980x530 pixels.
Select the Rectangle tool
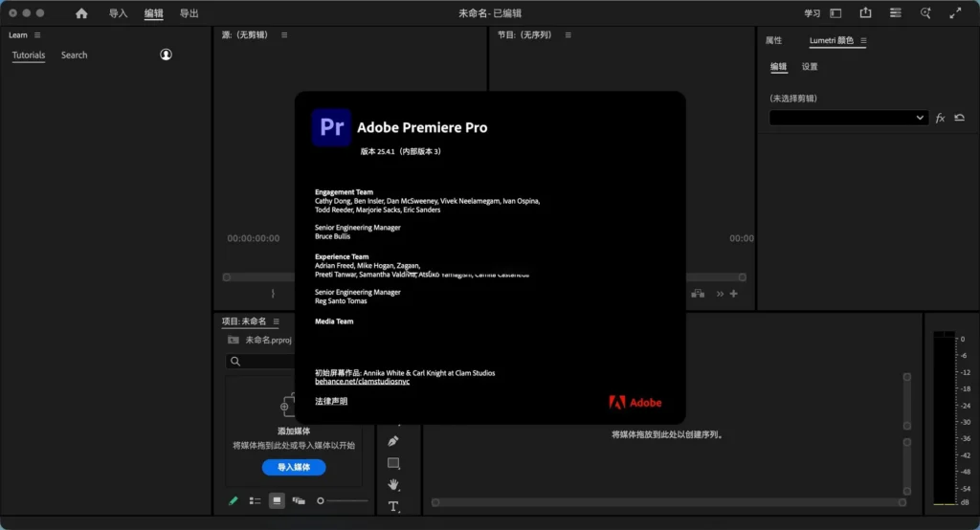tap(393, 463)
